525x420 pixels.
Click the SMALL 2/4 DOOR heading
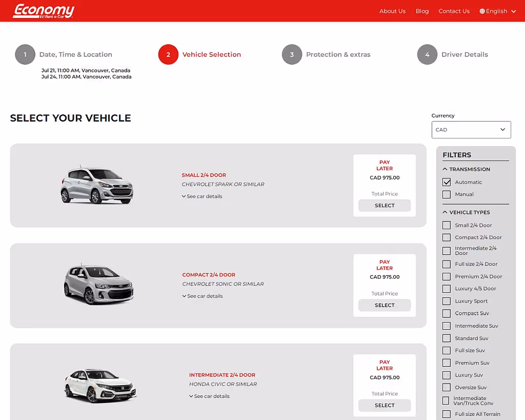[x=204, y=175]
